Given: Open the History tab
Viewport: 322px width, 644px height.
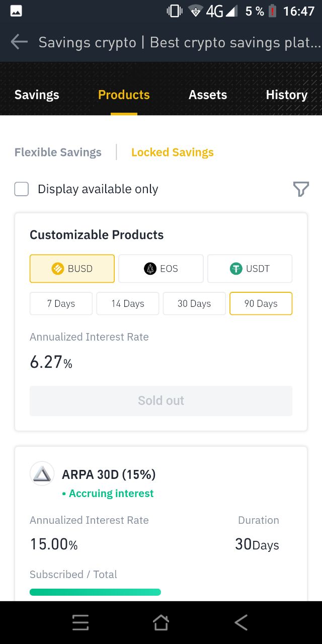Looking at the screenshot, I should [286, 95].
